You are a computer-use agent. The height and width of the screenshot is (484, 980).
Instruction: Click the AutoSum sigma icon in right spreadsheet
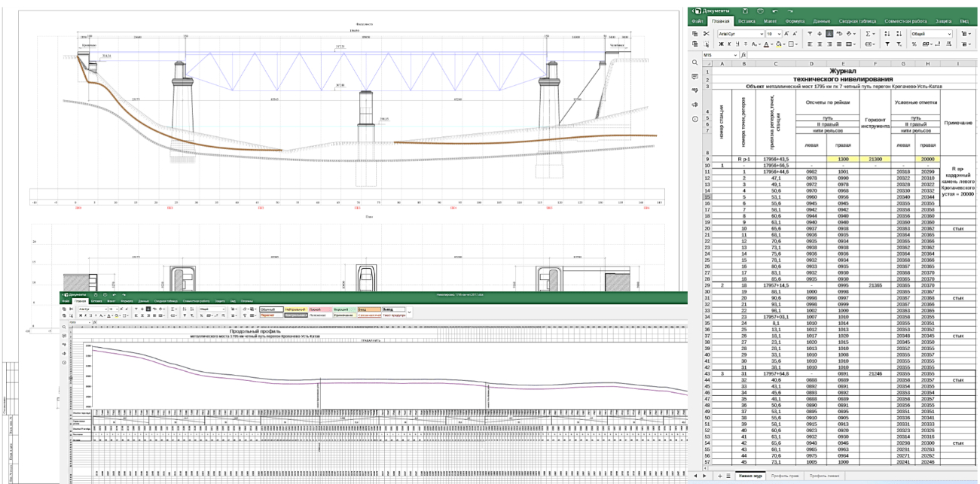tap(869, 34)
